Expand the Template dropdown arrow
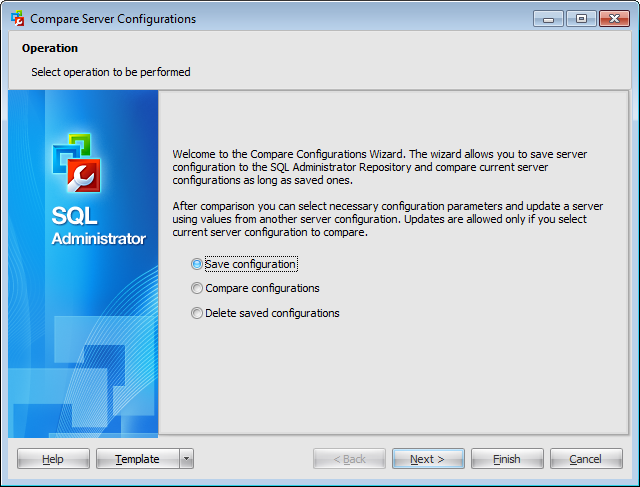 click(x=186, y=459)
